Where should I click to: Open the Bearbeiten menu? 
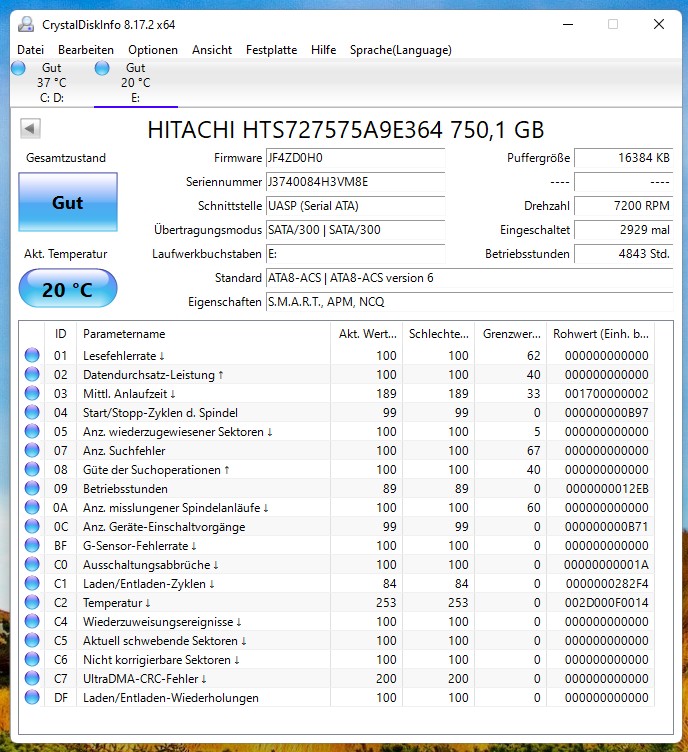(86, 50)
